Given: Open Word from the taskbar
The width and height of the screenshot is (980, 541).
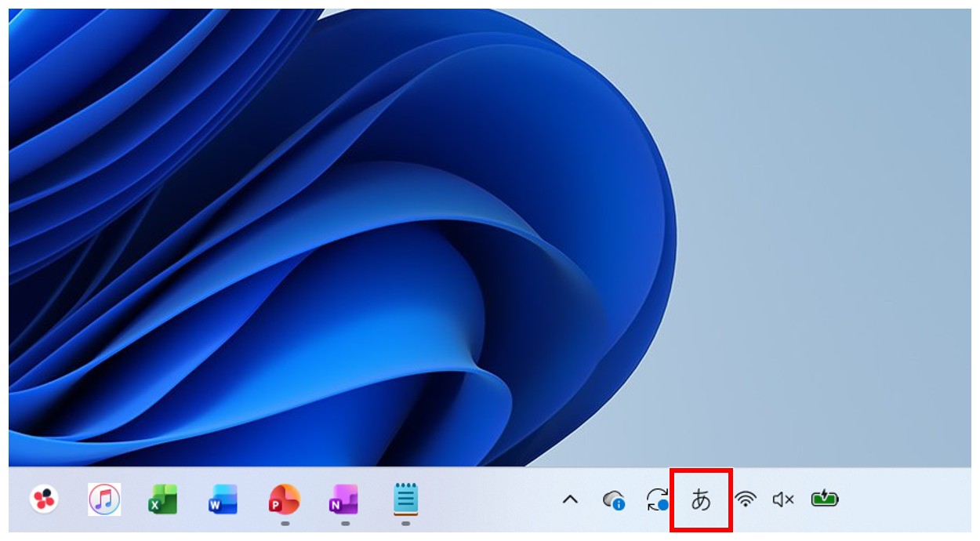Looking at the screenshot, I should [223, 499].
